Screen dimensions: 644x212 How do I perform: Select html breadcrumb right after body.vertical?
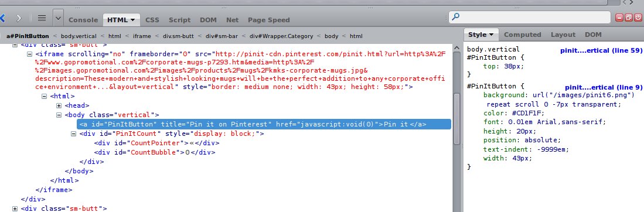[x=115, y=36]
